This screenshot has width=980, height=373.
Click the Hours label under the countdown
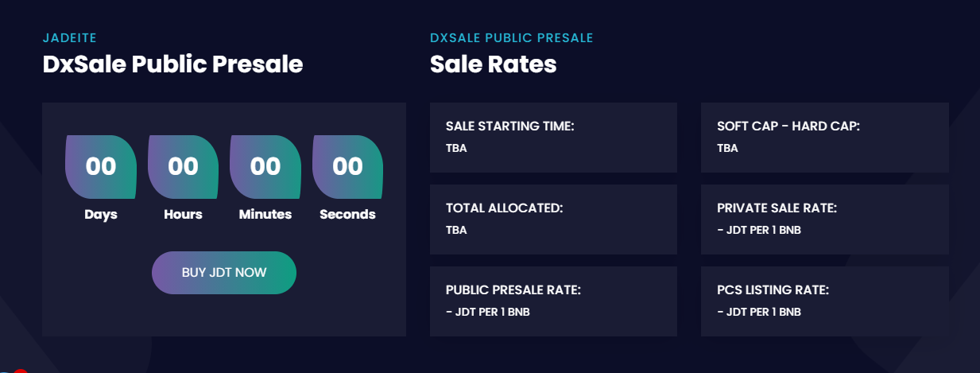pos(183,215)
